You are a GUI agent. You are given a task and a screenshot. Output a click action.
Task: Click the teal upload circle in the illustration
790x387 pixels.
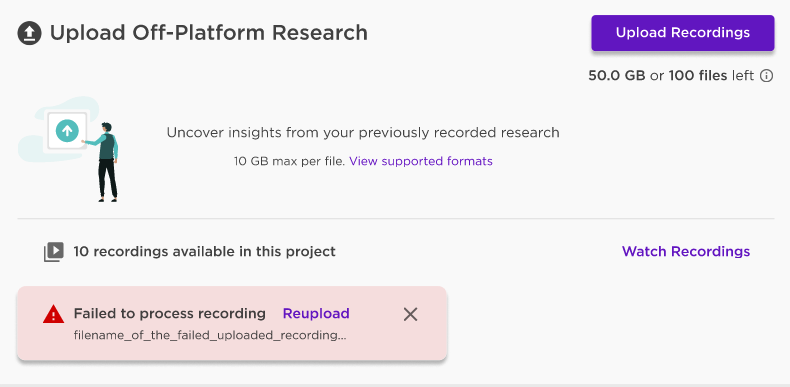coord(67,131)
